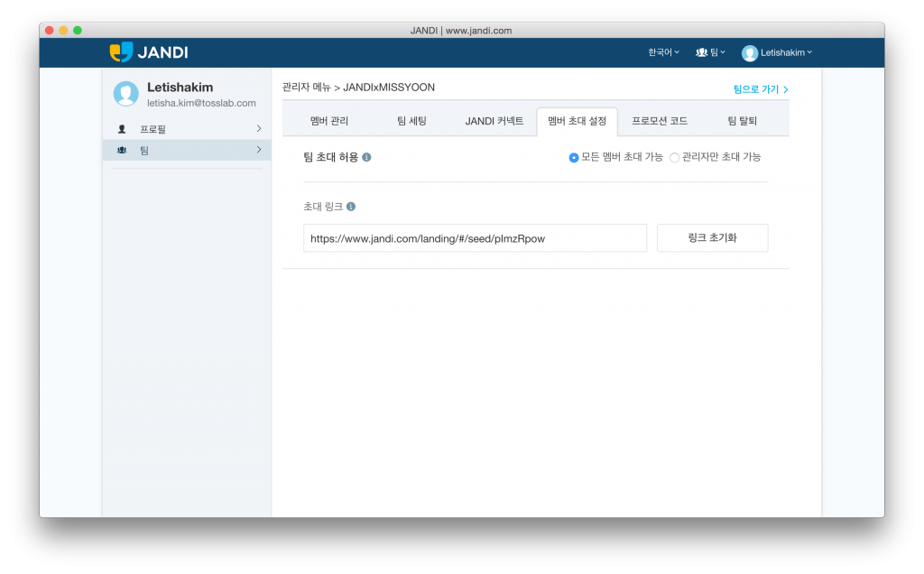Viewport: 924px width, 574px height.
Task: Click the 링크 초기화 button
Action: 712,238
